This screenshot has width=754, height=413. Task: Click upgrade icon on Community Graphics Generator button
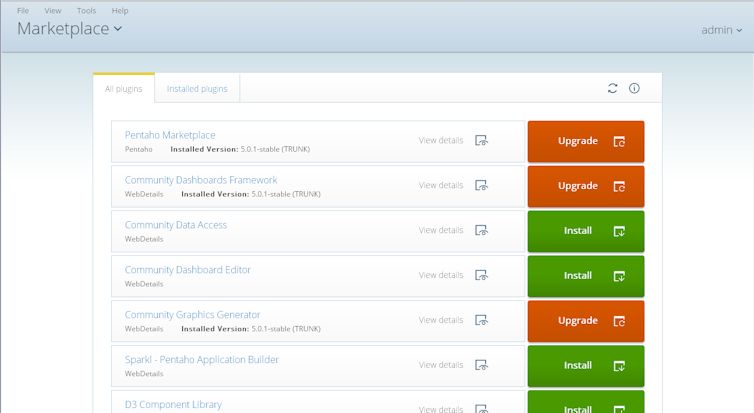[619, 321]
